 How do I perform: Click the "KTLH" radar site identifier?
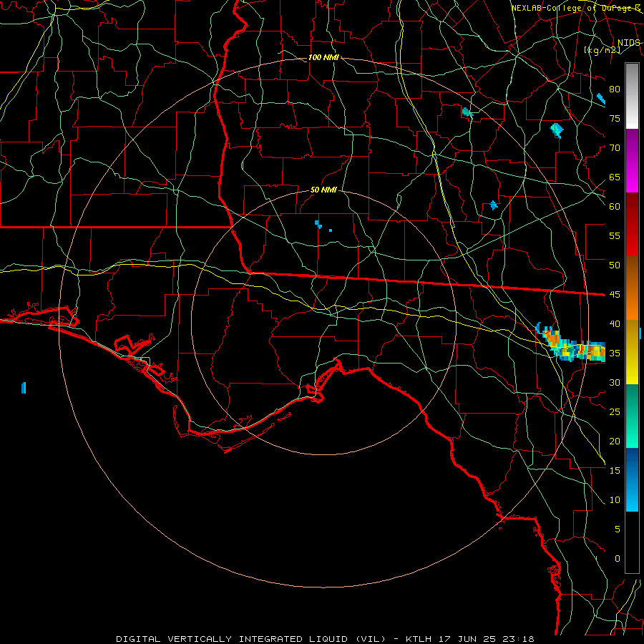[418, 639]
